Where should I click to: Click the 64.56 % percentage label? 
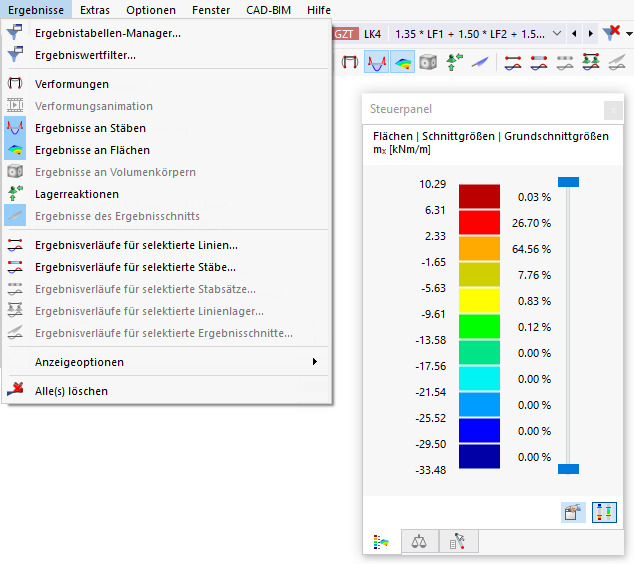531,249
